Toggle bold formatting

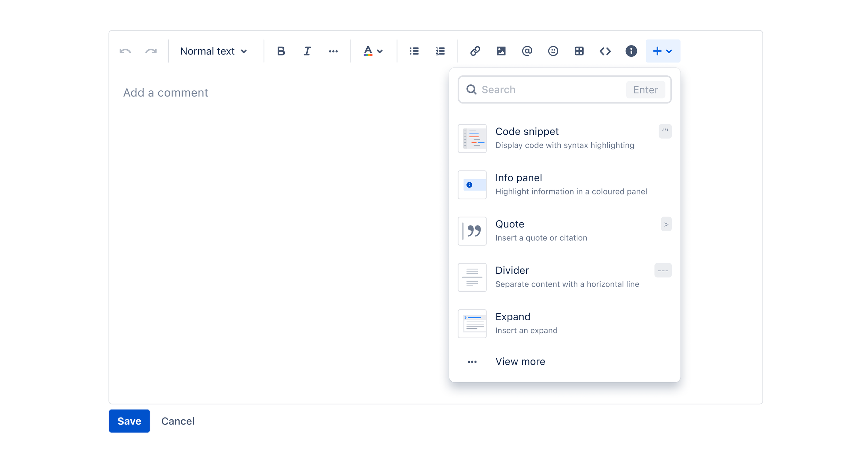click(x=281, y=51)
